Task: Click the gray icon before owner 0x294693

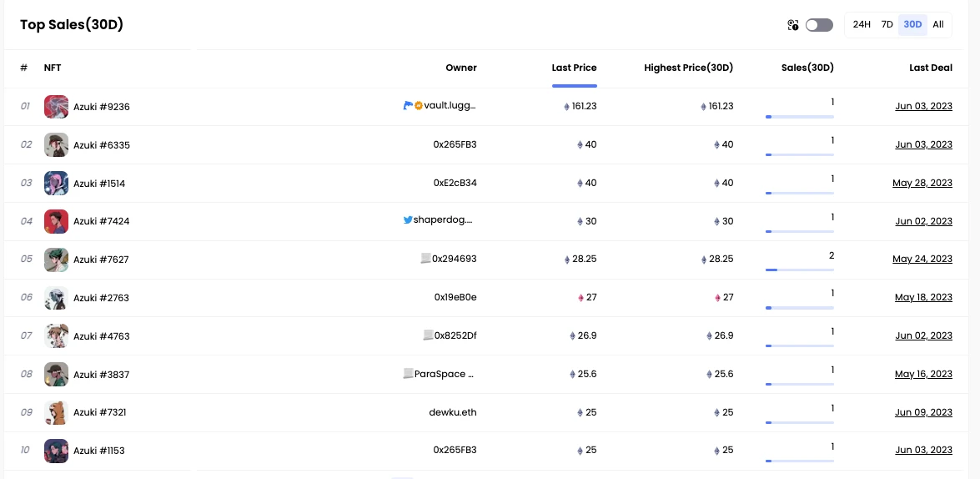Action: (426, 259)
